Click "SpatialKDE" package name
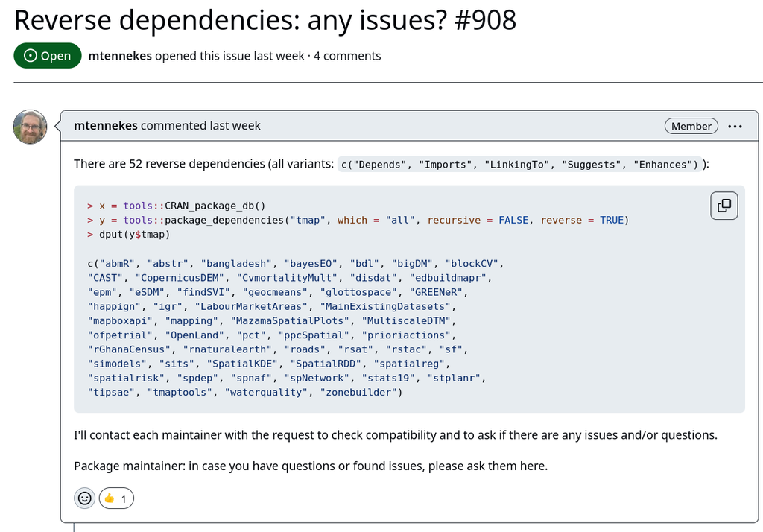 point(242,364)
